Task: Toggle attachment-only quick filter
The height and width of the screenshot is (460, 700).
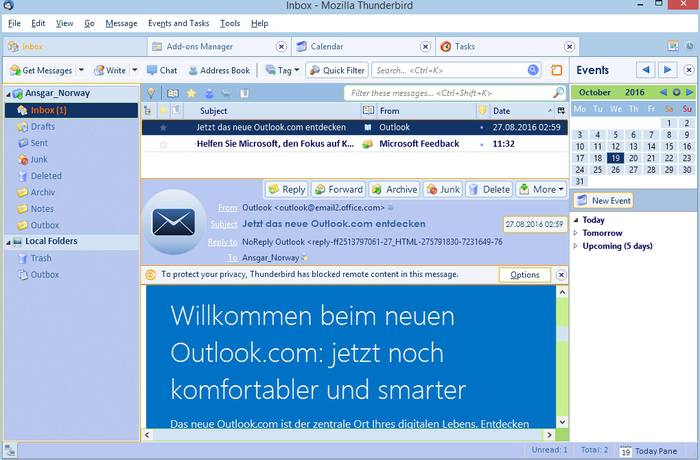Action: pyautogui.click(x=244, y=93)
